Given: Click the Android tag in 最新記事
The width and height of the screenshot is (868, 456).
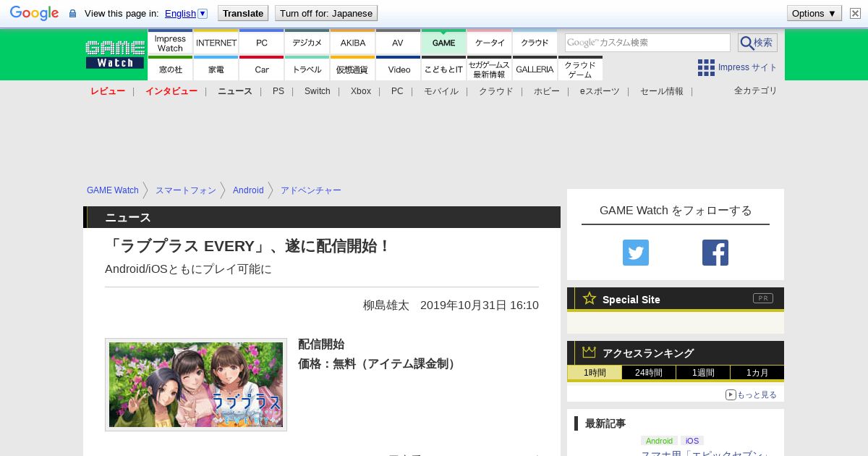Looking at the screenshot, I should (659, 441).
